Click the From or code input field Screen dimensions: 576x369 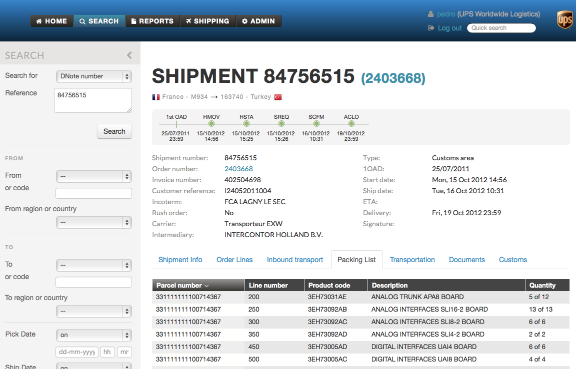(93, 193)
